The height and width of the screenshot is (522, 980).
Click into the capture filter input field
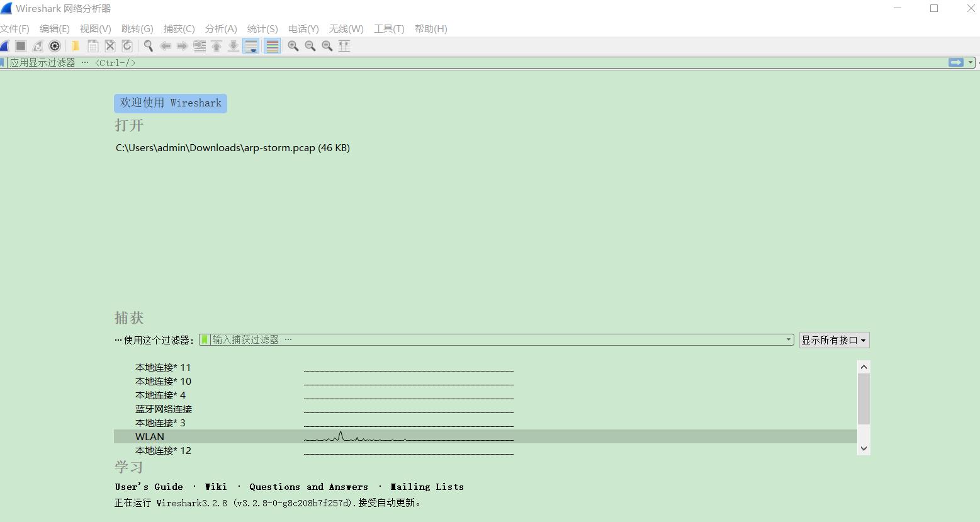(x=497, y=339)
